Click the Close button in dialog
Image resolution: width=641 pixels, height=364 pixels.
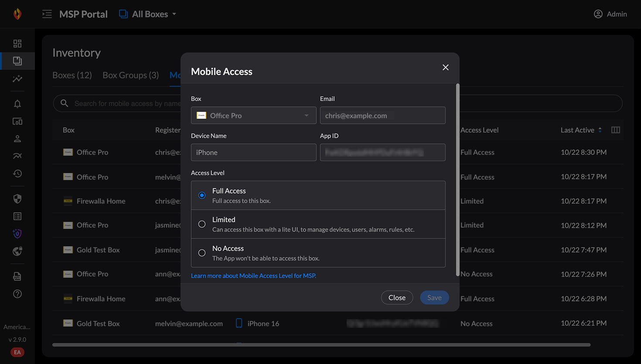pos(397,297)
